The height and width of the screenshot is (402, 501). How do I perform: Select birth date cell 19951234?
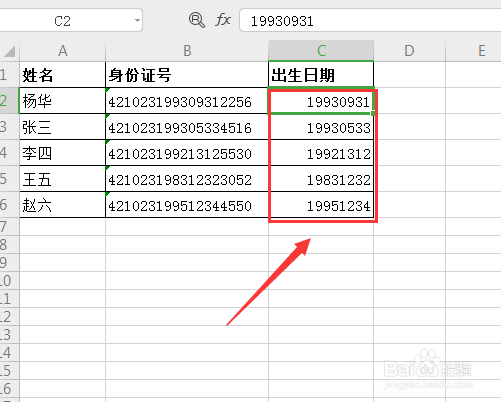pos(321,205)
